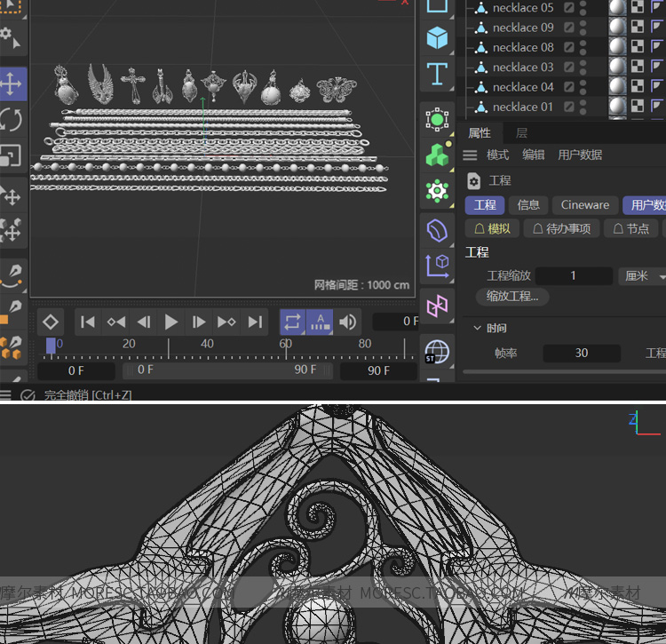Screen dimensions: 666x644
Task: Click the 缩放工程 scale project button
Action: pos(511,296)
